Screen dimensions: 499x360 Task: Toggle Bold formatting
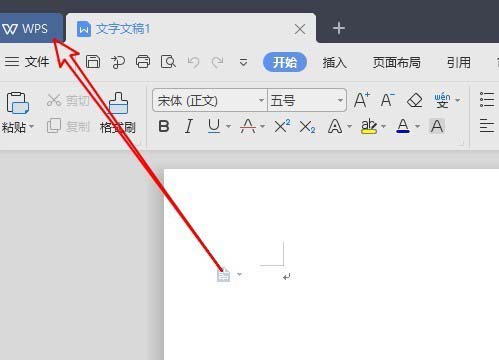pyautogui.click(x=164, y=127)
